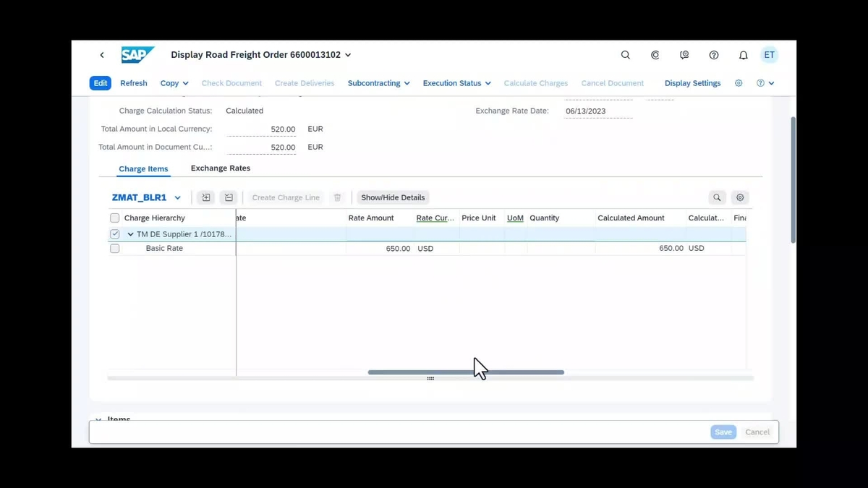Open the CoPilot icon in the top bar
This screenshot has height=488, width=868.
point(655,54)
